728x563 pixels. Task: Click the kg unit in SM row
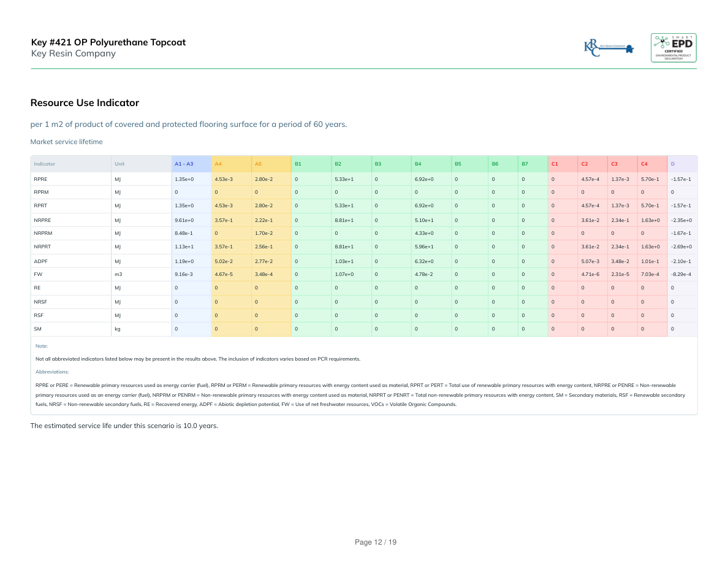tap(118, 329)
